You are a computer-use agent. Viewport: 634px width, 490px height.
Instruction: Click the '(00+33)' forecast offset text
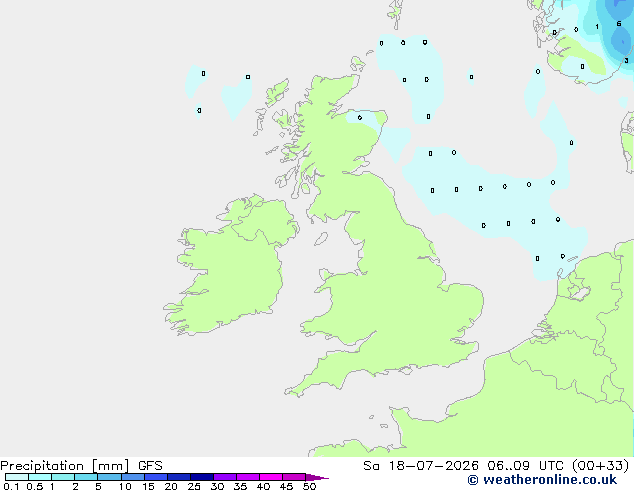click(600, 466)
